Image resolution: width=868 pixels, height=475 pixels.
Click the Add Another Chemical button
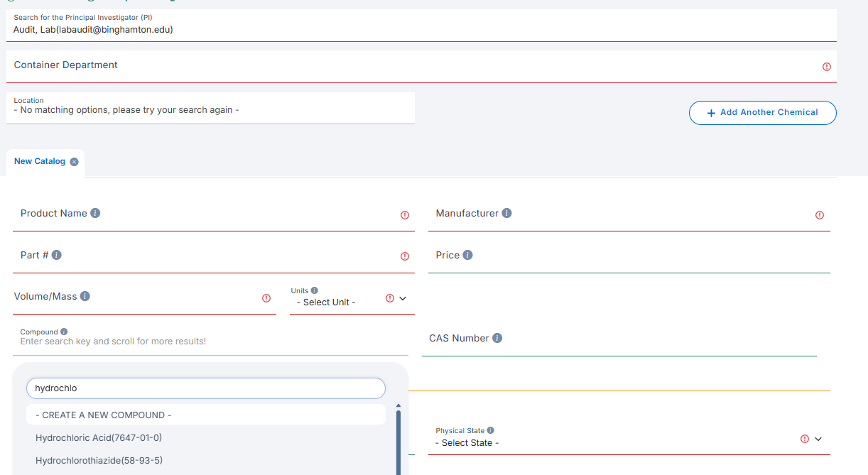tap(763, 112)
